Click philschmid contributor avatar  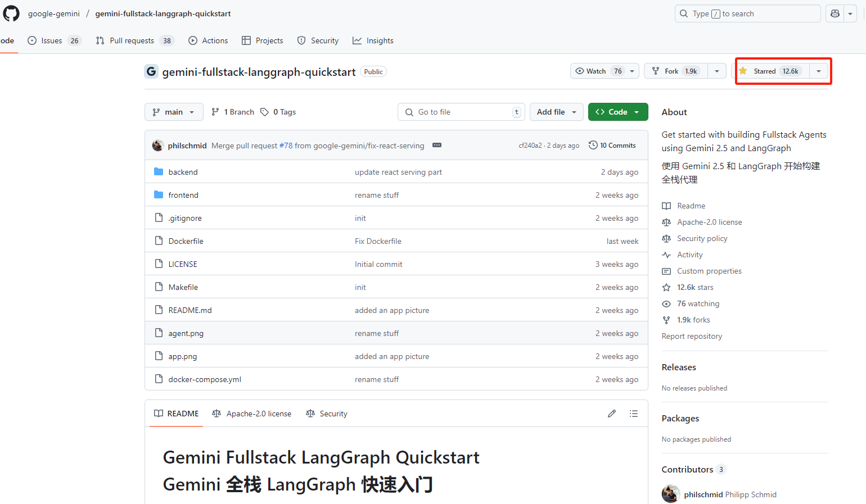(x=670, y=494)
